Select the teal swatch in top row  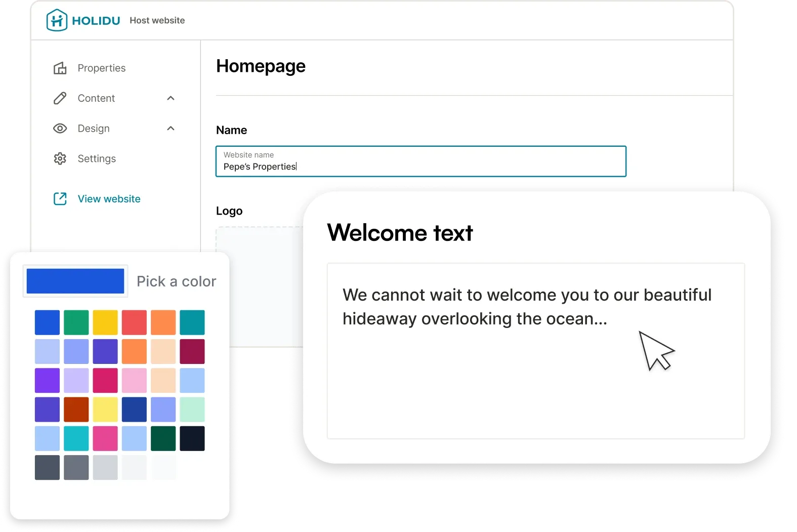(x=192, y=322)
